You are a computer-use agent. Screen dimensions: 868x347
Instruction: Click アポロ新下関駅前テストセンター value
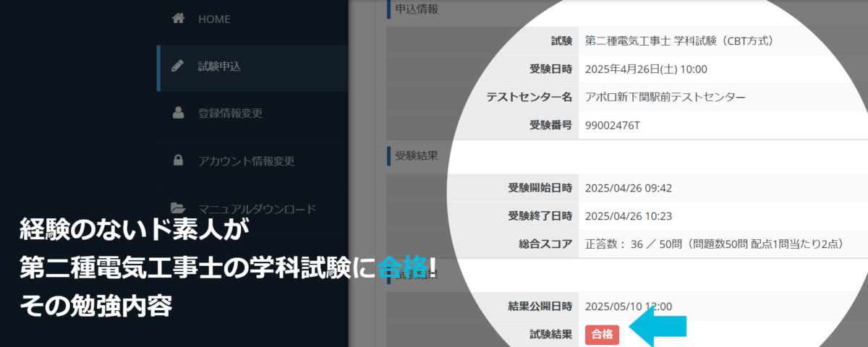pyautogui.click(x=665, y=97)
